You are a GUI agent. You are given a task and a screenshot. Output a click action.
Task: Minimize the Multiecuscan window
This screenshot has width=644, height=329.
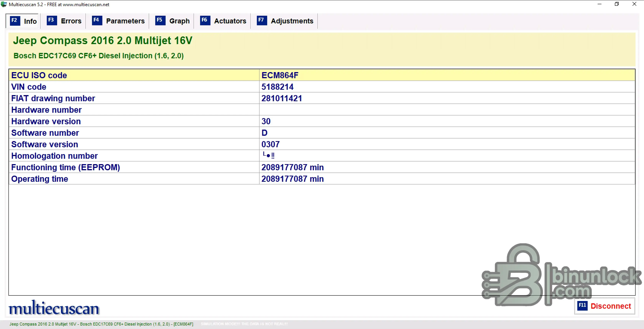coord(600,4)
